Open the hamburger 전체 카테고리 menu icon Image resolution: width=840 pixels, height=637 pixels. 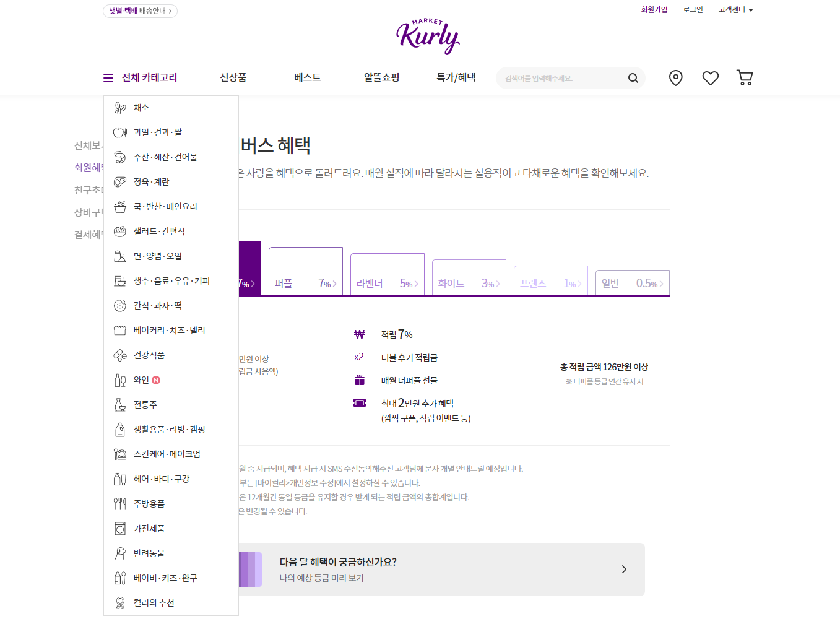click(108, 78)
